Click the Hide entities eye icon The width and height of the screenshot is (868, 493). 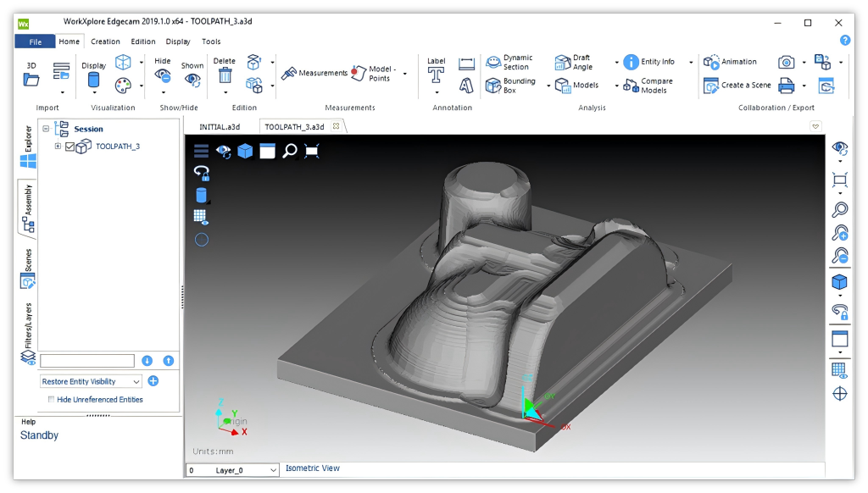pyautogui.click(x=162, y=75)
